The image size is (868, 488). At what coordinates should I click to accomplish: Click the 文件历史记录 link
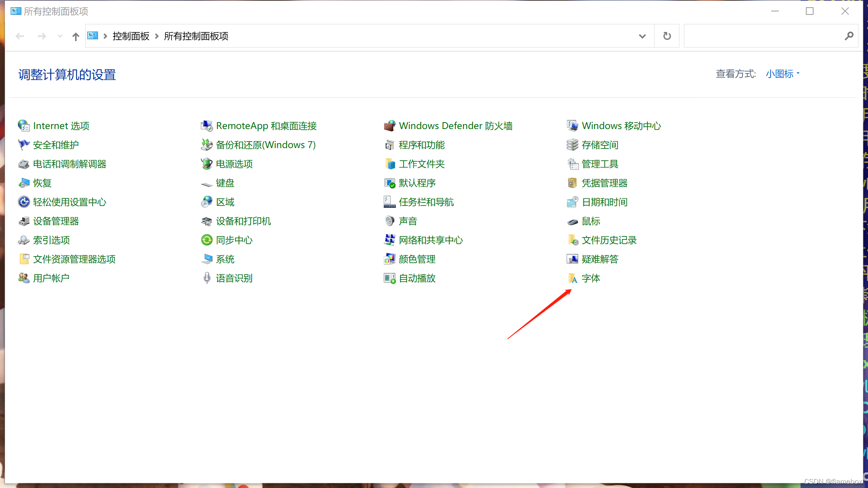(x=609, y=240)
